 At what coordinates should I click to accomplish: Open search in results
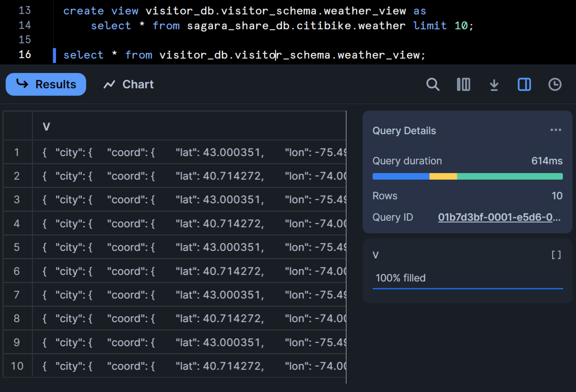coord(433,85)
